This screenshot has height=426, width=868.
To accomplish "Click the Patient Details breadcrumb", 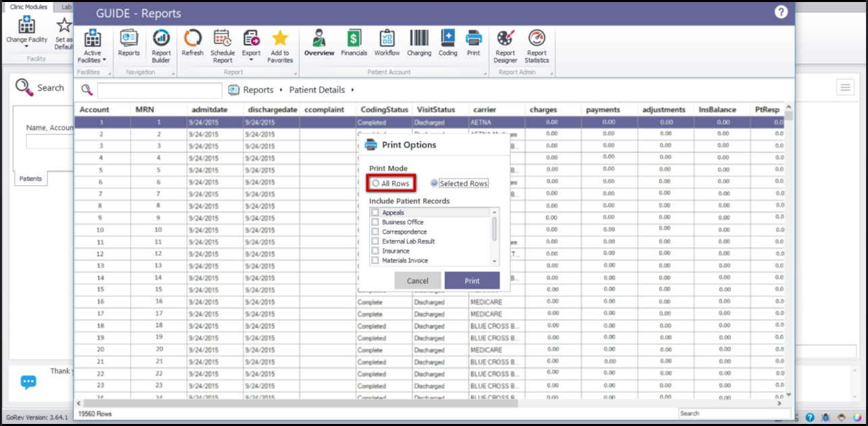I will (x=317, y=90).
